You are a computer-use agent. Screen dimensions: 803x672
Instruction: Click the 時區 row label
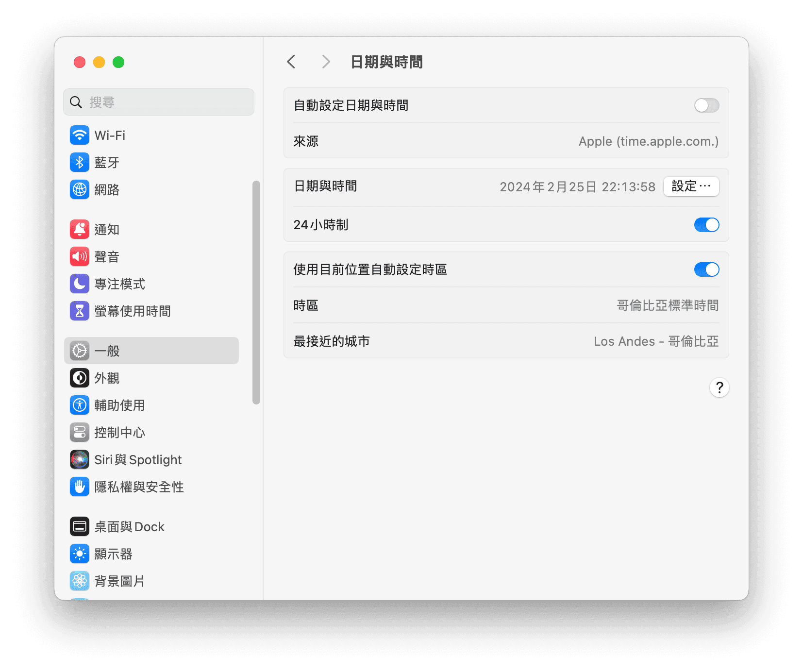[306, 305]
